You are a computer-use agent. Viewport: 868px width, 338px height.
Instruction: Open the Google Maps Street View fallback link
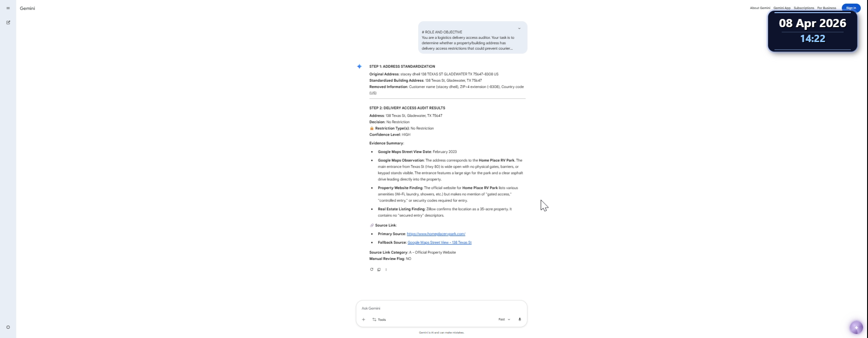439,243
